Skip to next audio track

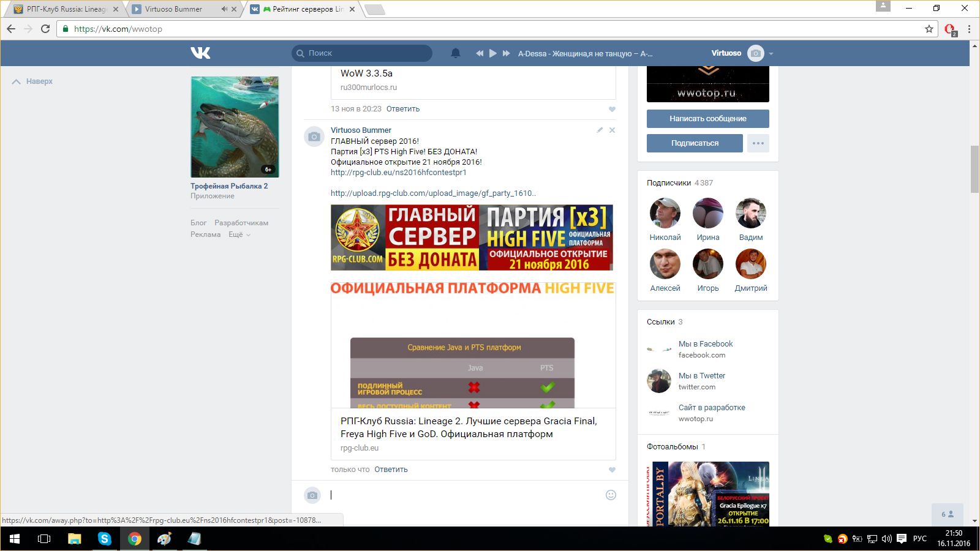point(507,53)
